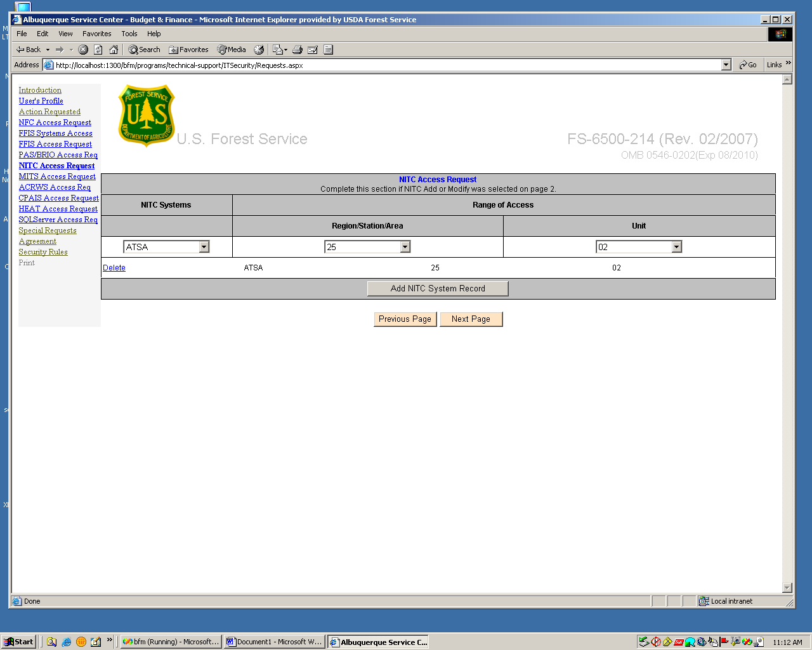This screenshot has width=812, height=650.
Task: Open the SQLServer Access Req link
Action: click(x=58, y=220)
